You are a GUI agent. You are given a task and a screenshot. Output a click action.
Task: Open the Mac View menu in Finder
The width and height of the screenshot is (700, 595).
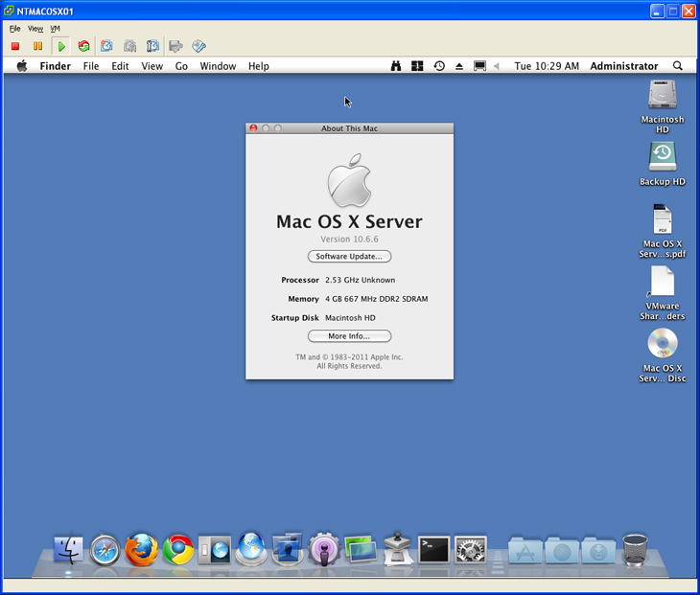152,66
